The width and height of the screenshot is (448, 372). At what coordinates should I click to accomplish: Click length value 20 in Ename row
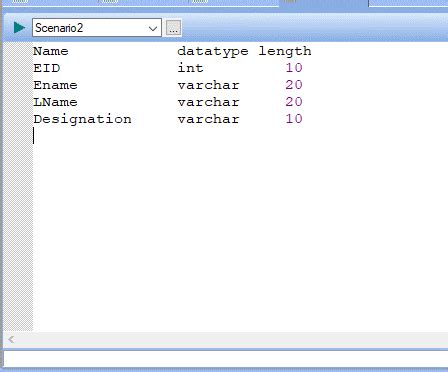(294, 85)
